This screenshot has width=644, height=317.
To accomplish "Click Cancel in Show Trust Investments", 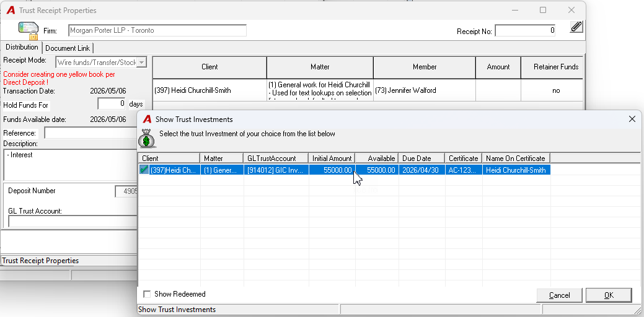I will (x=559, y=295).
